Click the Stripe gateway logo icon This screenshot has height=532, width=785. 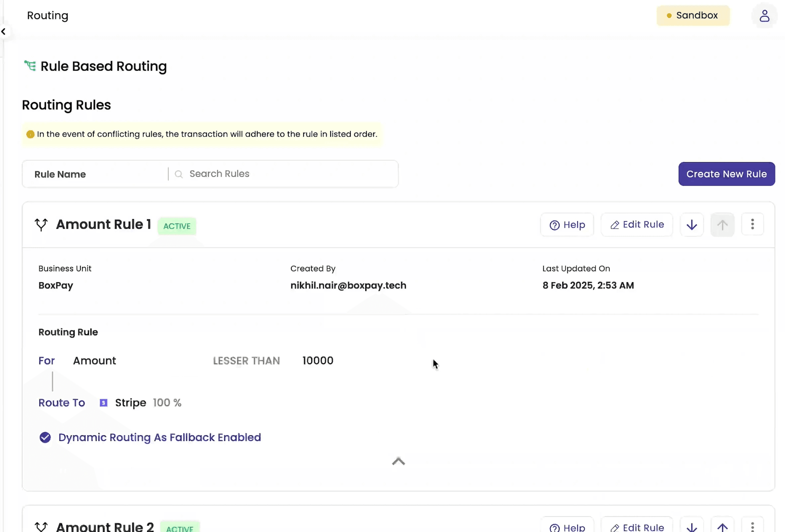[x=104, y=403]
